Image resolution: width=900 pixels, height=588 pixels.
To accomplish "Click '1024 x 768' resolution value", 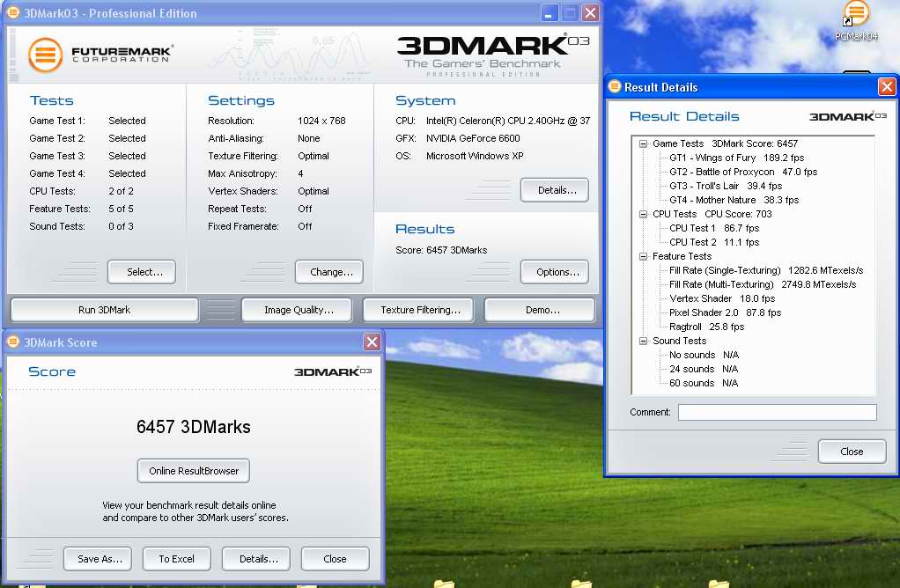I will click(x=321, y=121).
